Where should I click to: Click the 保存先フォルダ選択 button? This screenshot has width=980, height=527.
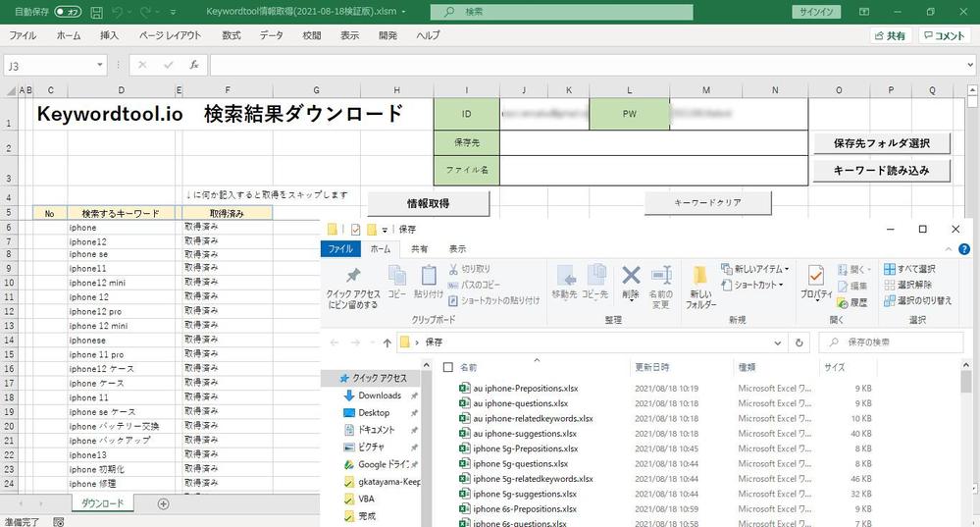[x=881, y=143]
